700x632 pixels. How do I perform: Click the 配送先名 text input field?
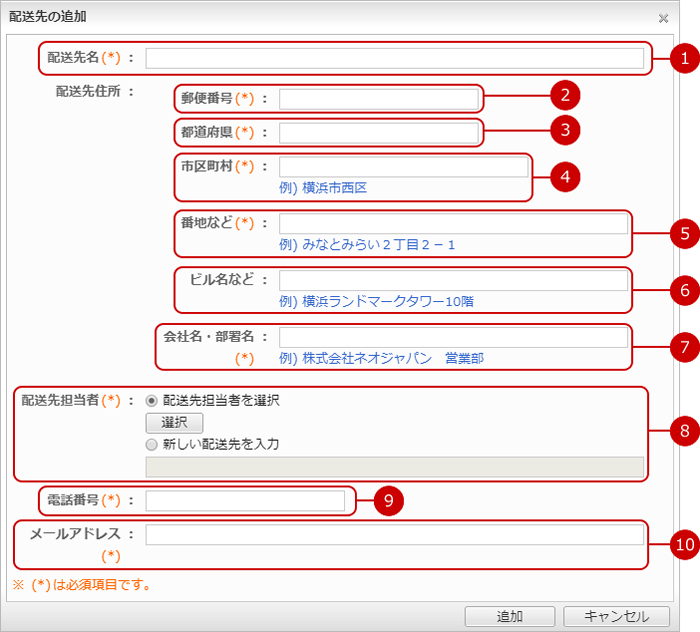click(x=394, y=58)
